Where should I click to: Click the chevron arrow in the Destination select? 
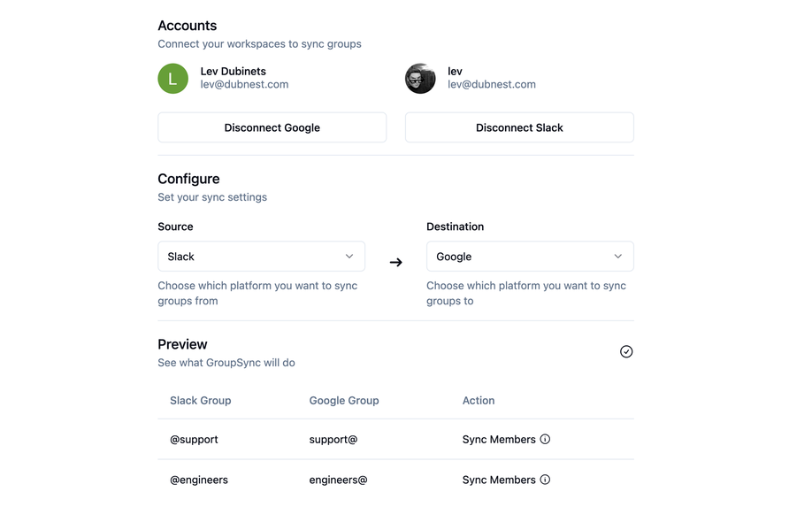[617, 257]
